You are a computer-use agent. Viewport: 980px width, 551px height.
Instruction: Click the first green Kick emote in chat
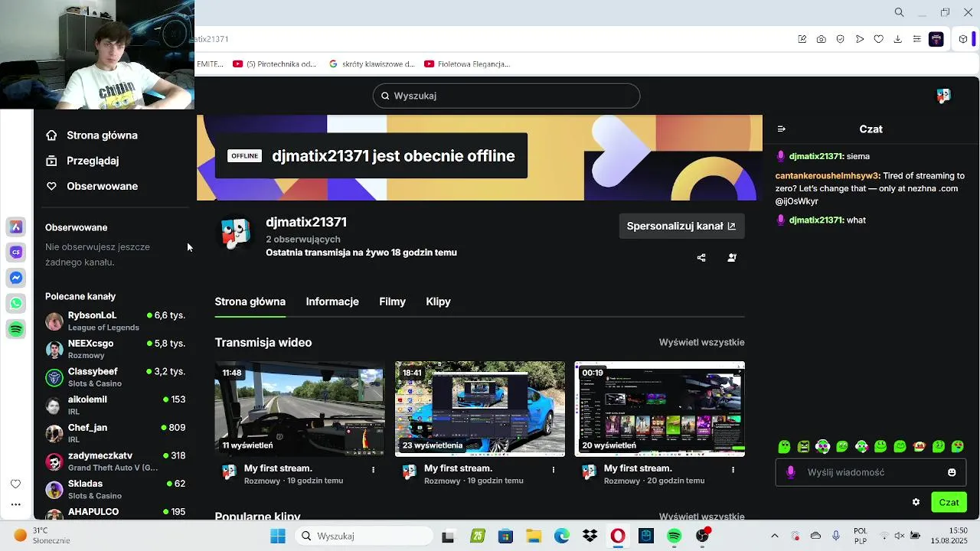[x=784, y=447]
